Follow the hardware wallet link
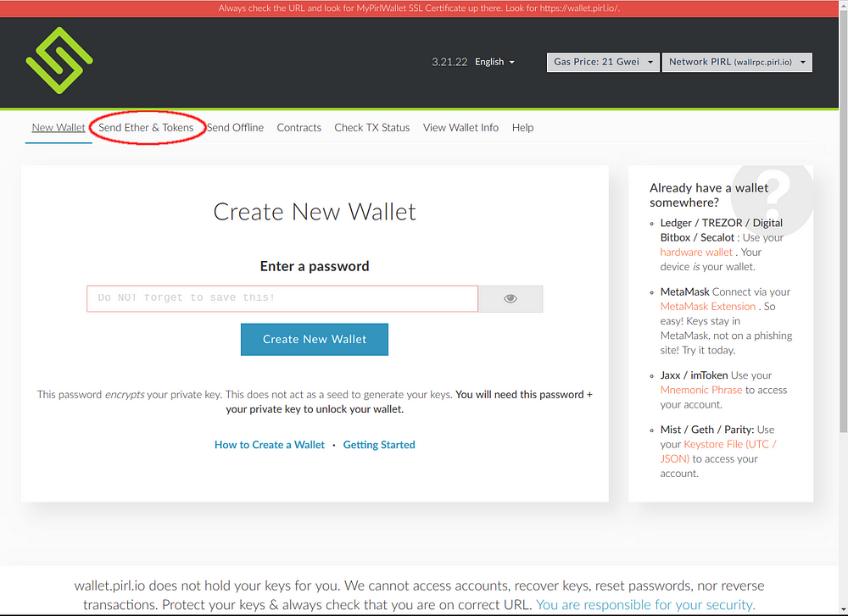Image resolution: width=848 pixels, height=616 pixels. (x=696, y=253)
